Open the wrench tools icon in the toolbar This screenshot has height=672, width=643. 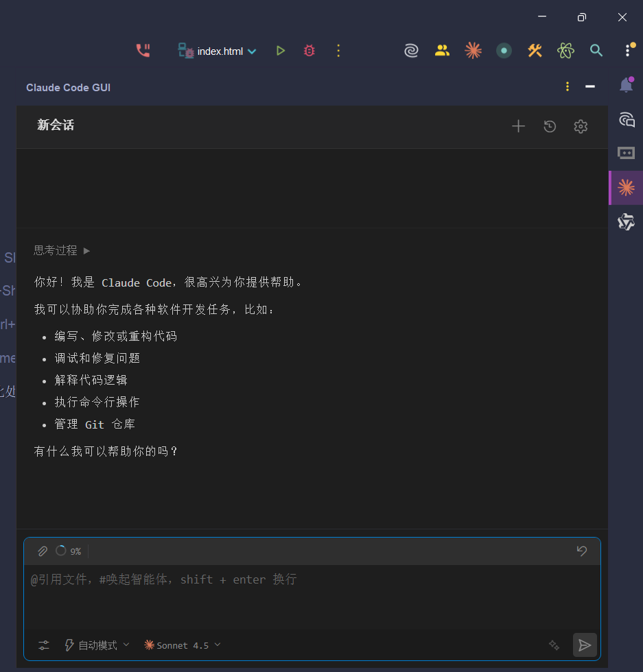pos(535,50)
